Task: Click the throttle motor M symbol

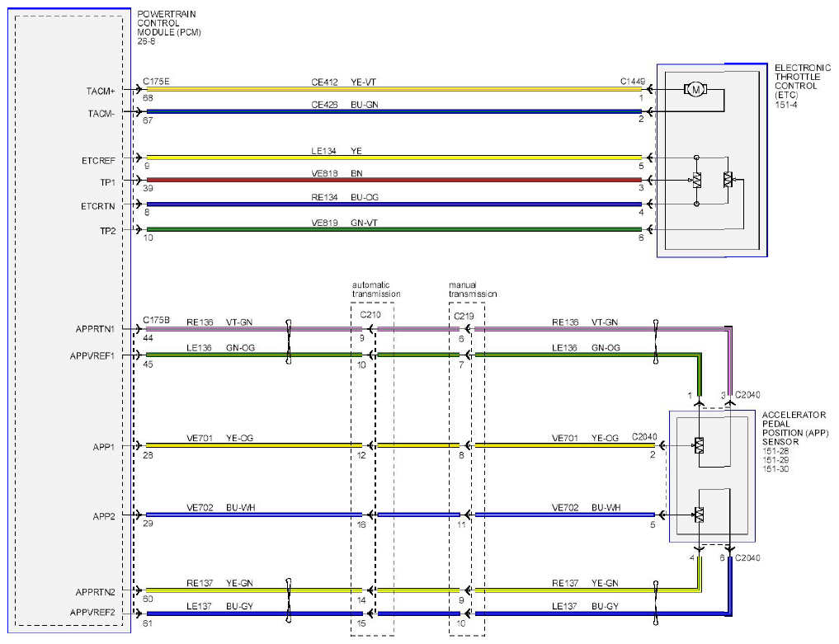Action: click(695, 89)
